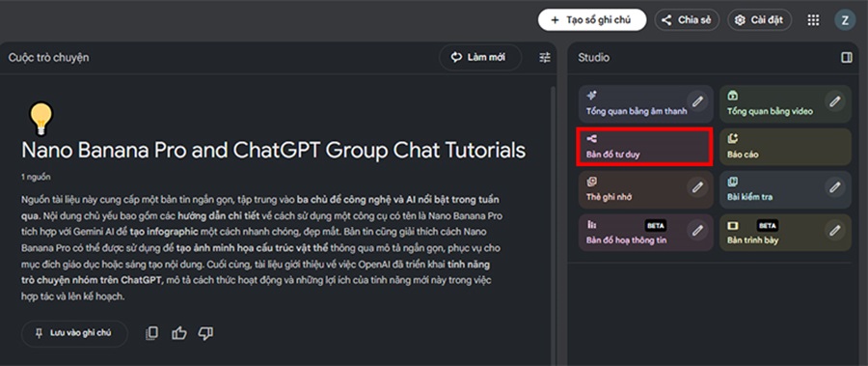Click the audio overview sparkle icon
Viewport: 868px width, 366px height.
click(592, 96)
